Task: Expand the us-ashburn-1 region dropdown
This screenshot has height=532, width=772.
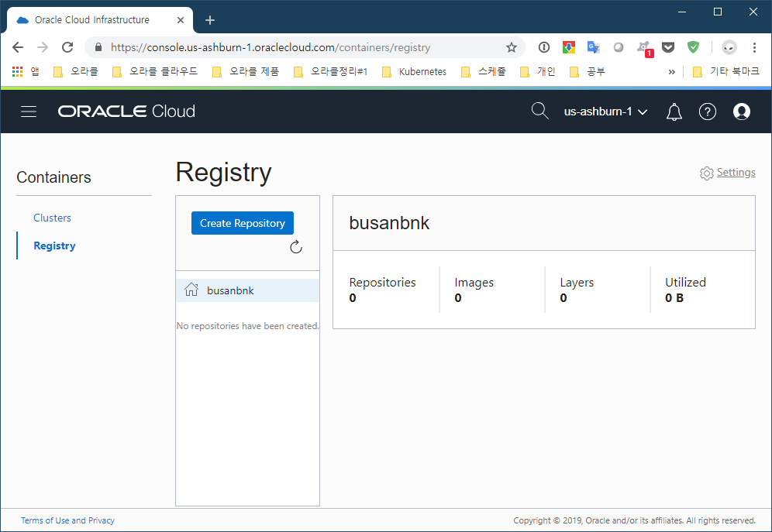Action: (x=605, y=112)
